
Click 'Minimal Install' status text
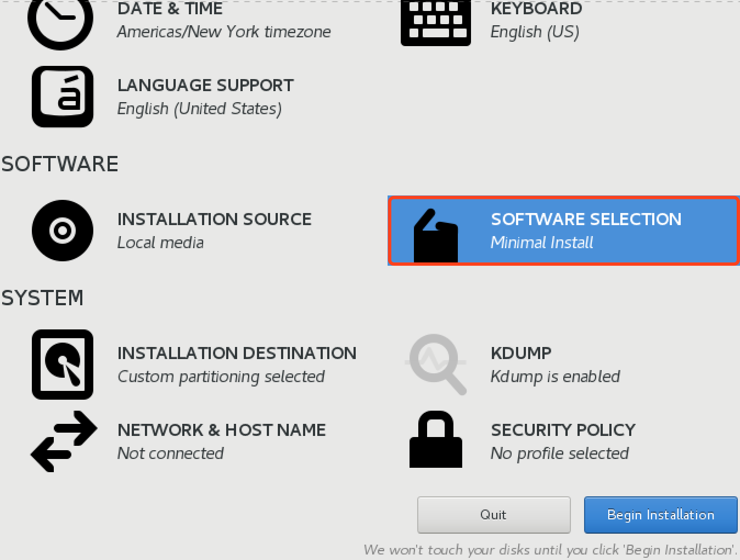542,243
